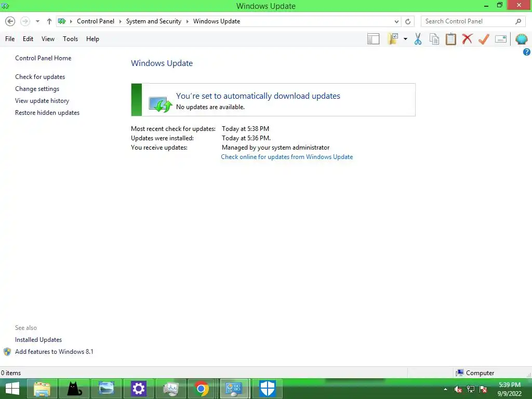Viewport: 532px width, 399px height.
Task: Open View update history
Action: coord(42,101)
